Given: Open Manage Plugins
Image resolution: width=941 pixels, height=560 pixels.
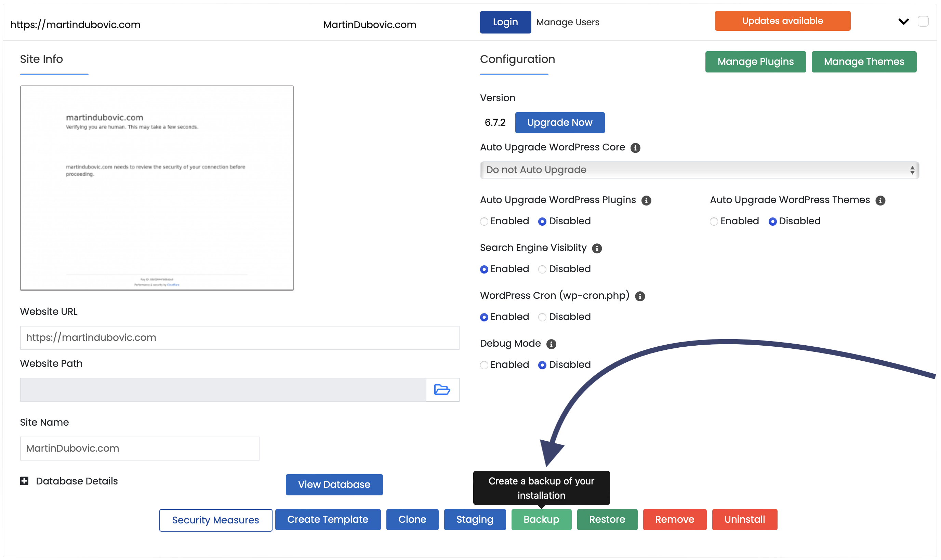Looking at the screenshot, I should [755, 62].
